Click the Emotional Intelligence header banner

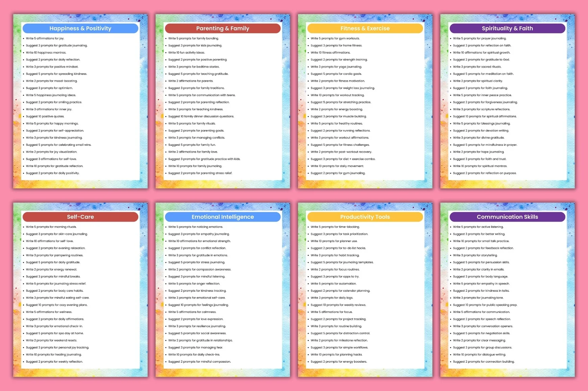222,217
